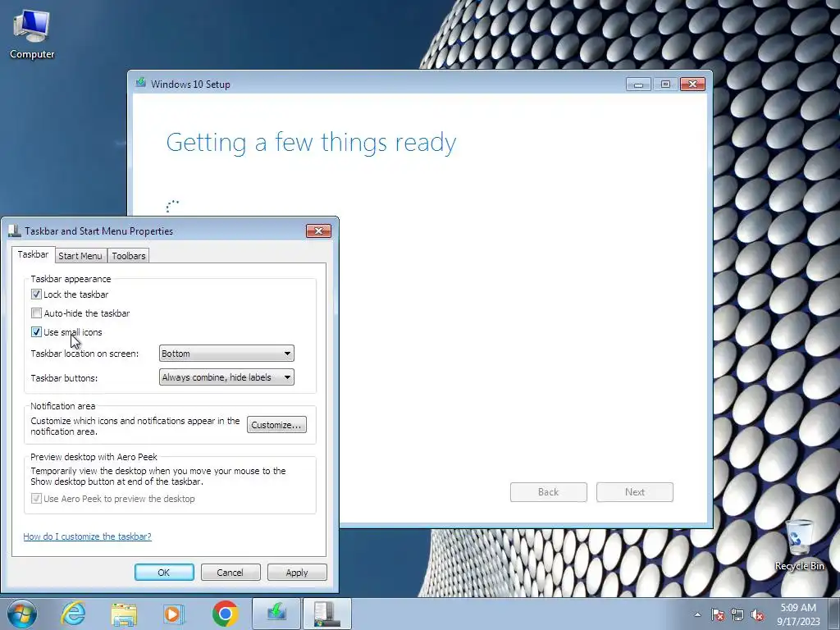Click the show desktop strip in the taskbar corner
This screenshot has height=630, width=840.
(834, 614)
